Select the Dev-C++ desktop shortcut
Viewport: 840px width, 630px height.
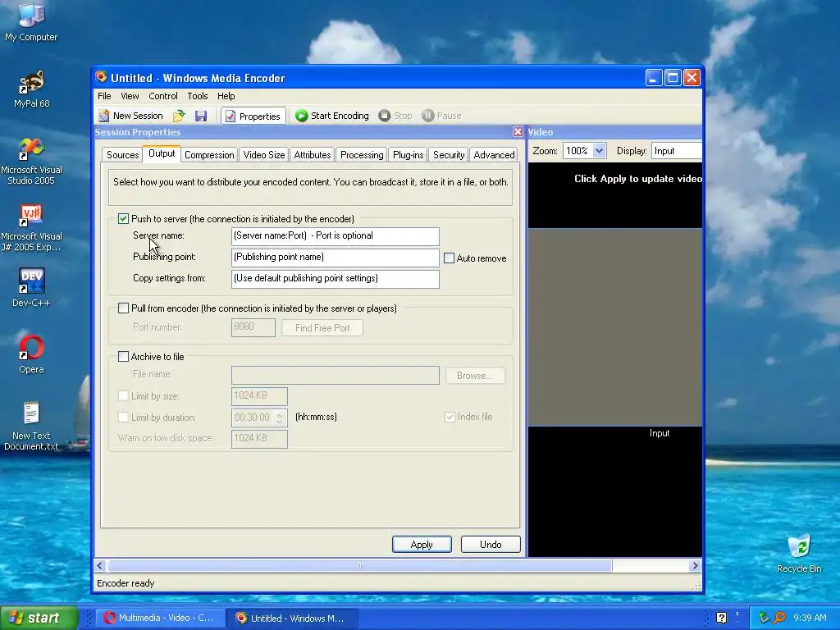(x=31, y=288)
